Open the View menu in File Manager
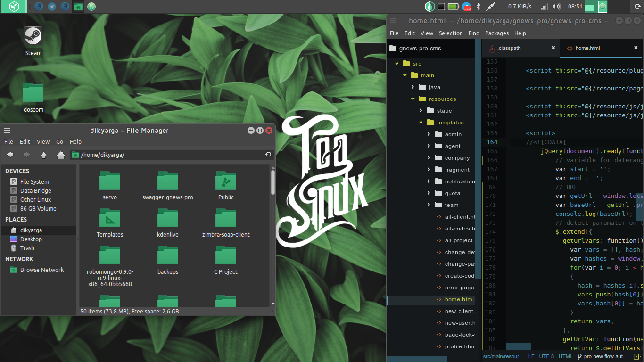644x362 pixels. coord(43,141)
